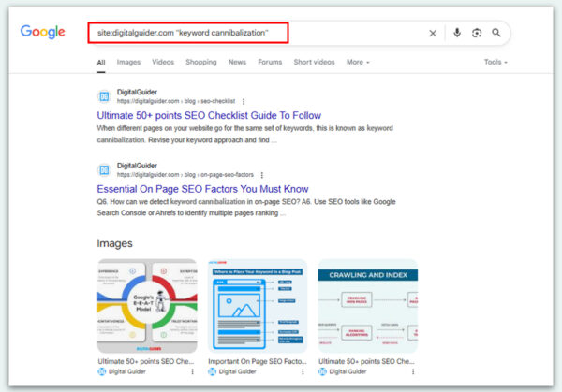Screen dimensions: 562x392
Task: Click the digitalguider.com › blog › on-page-seo-factors URL
Action: point(185,175)
